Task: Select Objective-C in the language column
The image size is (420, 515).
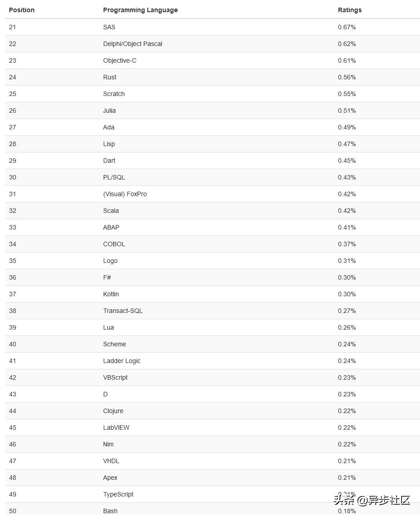Action: tap(119, 60)
